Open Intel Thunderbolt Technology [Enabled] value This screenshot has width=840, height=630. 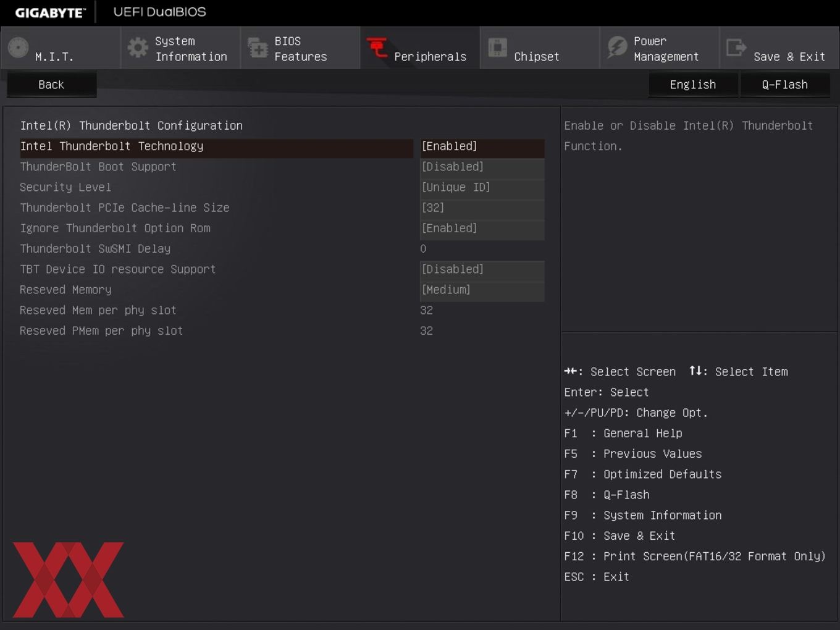482,146
